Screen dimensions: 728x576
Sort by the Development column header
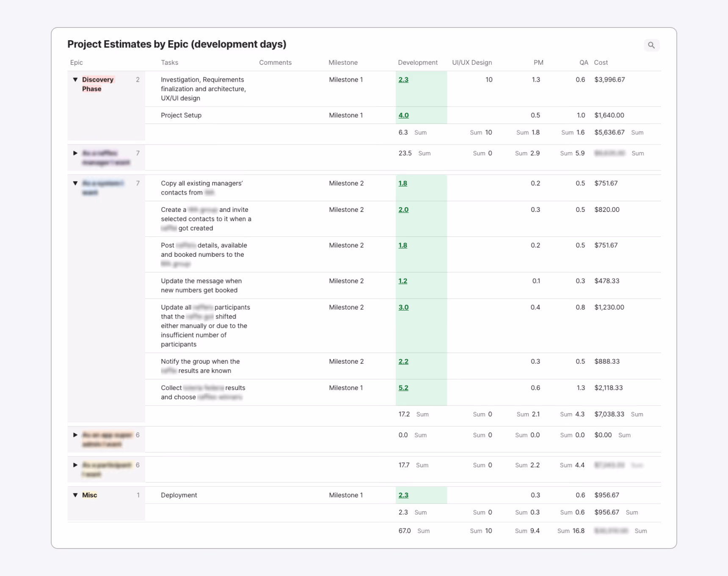click(418, 63)
